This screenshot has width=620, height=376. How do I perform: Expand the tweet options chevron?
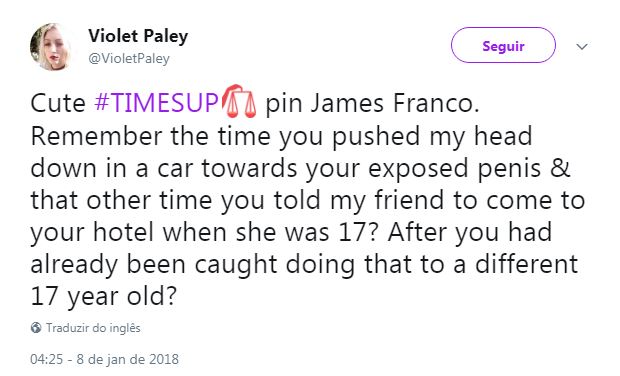pyautogui.click(x=582, y=47)
